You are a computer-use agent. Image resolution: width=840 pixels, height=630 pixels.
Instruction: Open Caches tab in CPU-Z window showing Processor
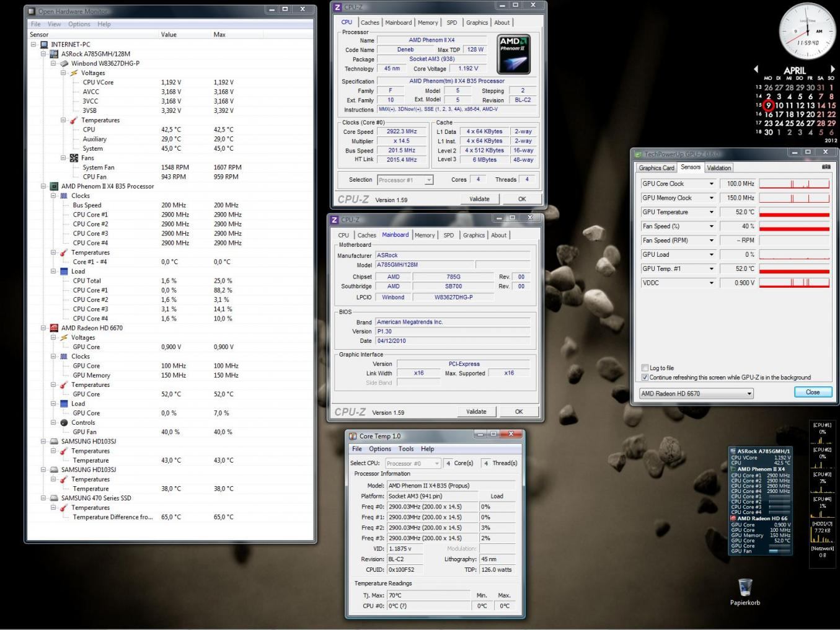369,23
